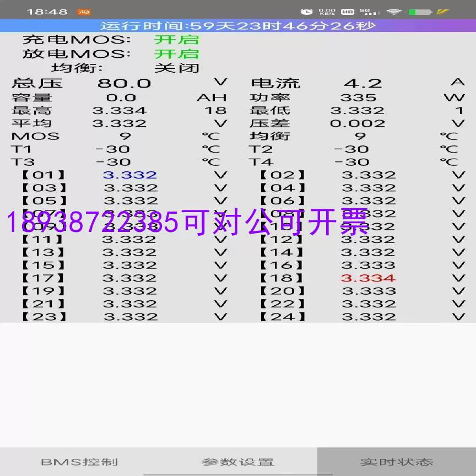Tap the orange notification icon in status bar
The image size is (476, 476).
coord(84,12)
